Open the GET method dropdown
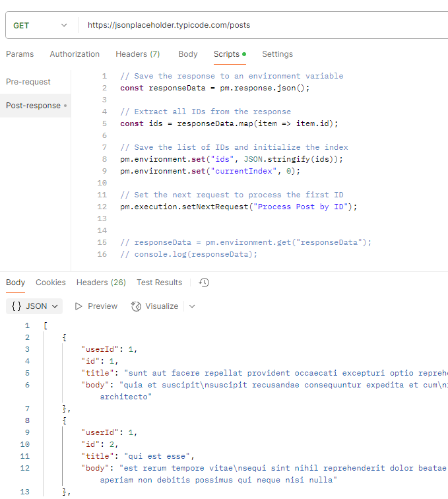This screenshot has width=448, height=499. pyautogui.click(x=40, y=26)
